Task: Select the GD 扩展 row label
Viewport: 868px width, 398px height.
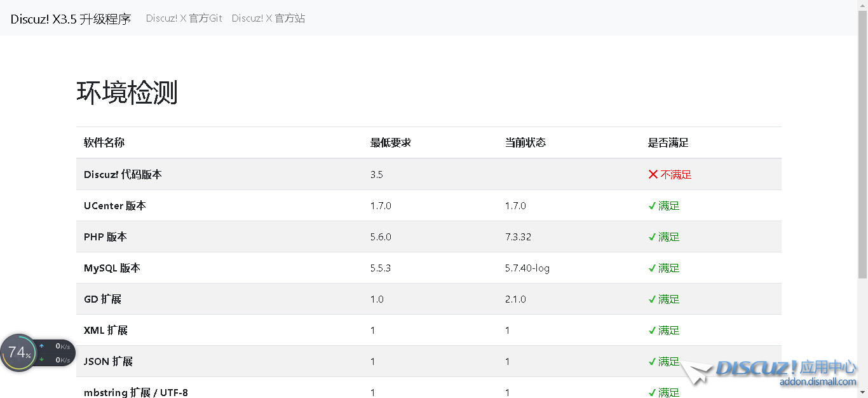Action: pyautogui.click(x=102, y=299)
